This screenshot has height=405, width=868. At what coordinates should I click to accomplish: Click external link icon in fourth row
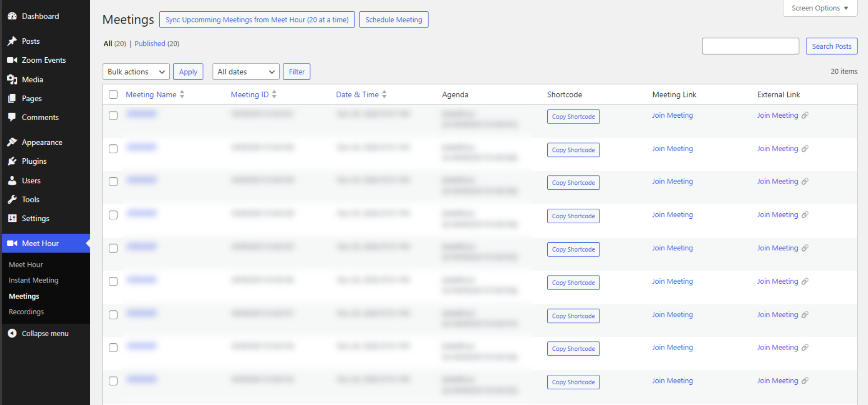[x=805, y=215]
